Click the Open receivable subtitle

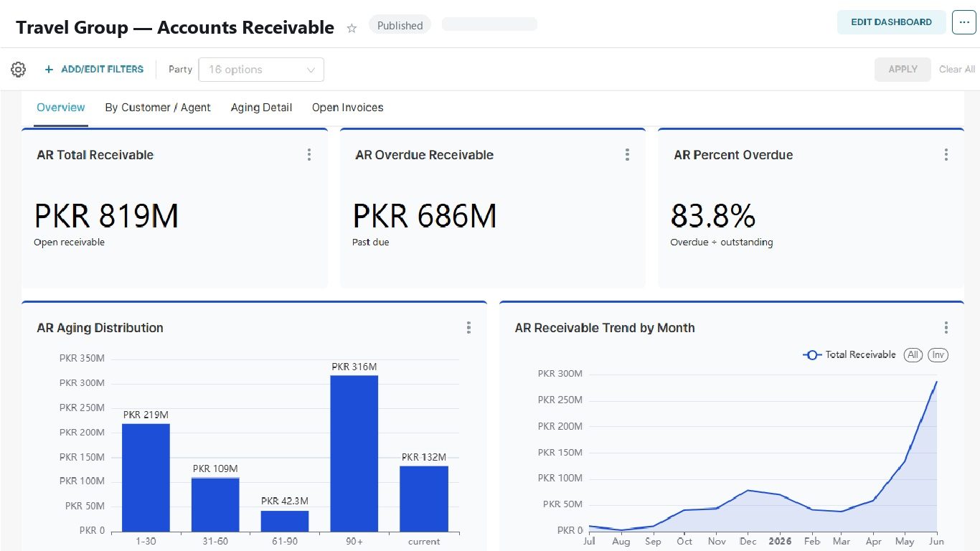tap(69, 242)
